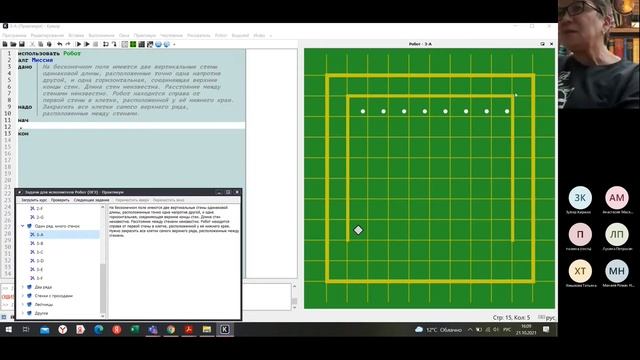Run the program with the first play icon
Viewport: 640px width, 360px height.
click(78, 44)
